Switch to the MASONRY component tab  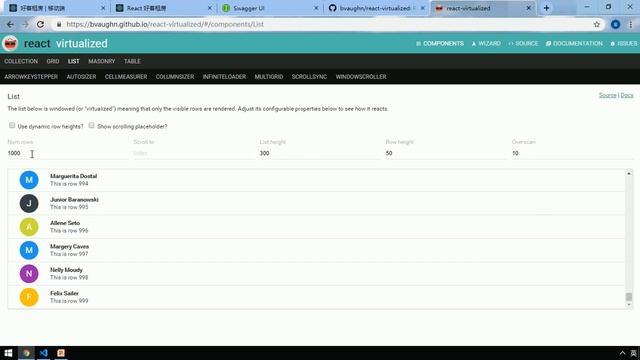click(x=102, y=61)
